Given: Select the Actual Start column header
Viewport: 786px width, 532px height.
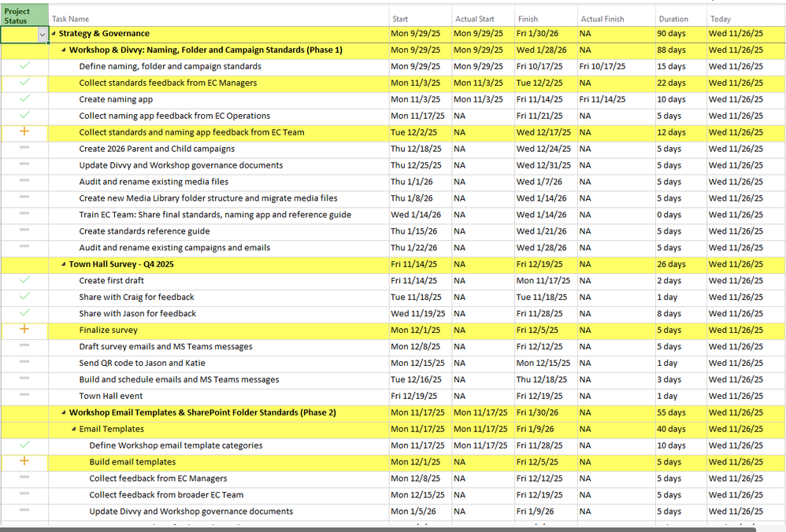Looking at the screenshot, I should click(x=484, y=16).
